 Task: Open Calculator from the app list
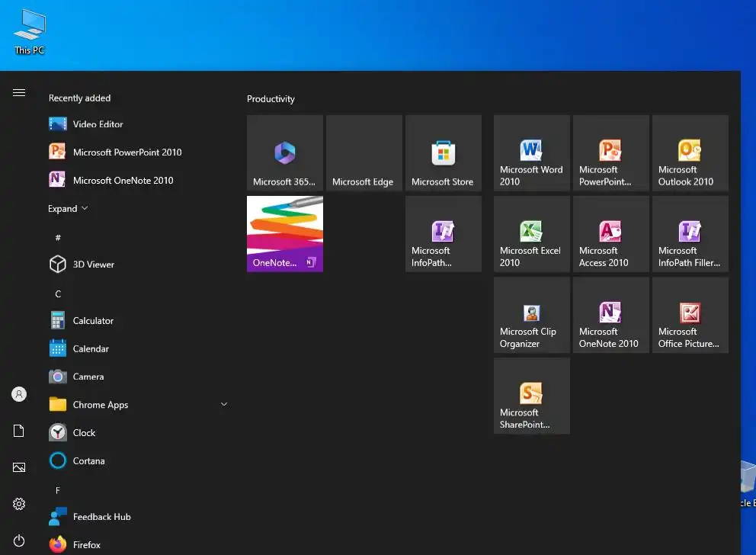click(x=139, y=321)
